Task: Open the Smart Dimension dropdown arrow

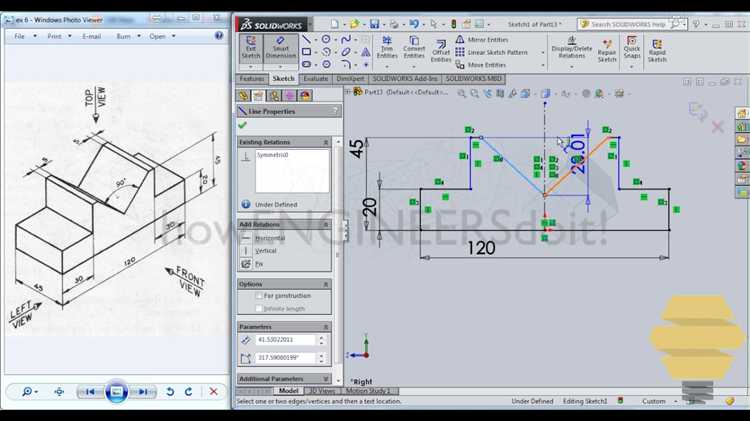Action: click(281, 67)
